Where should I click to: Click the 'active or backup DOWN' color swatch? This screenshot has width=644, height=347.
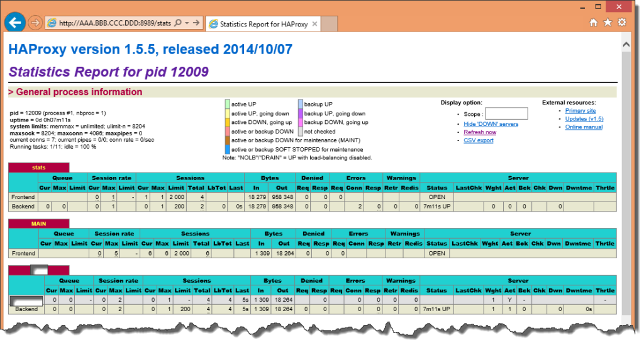click(x=227, y=131)
